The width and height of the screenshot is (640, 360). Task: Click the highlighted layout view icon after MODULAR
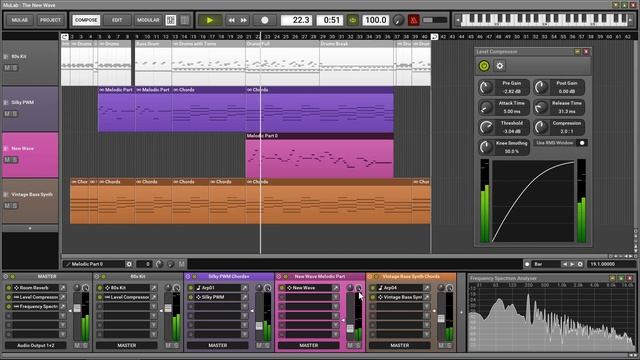pyautogui.click(x=171, y=20)
